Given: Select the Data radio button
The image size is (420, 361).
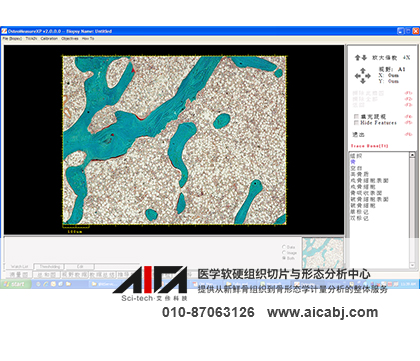Looking at the screenshot, I should coord(284,247).
